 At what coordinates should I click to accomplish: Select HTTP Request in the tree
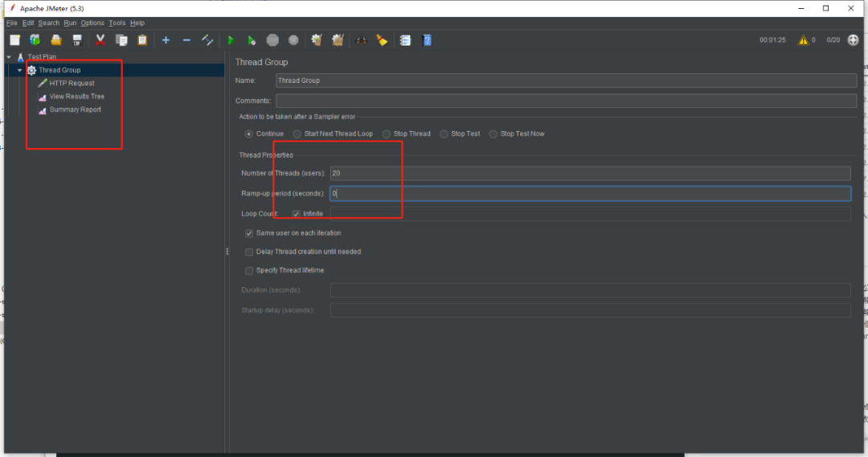72,83
